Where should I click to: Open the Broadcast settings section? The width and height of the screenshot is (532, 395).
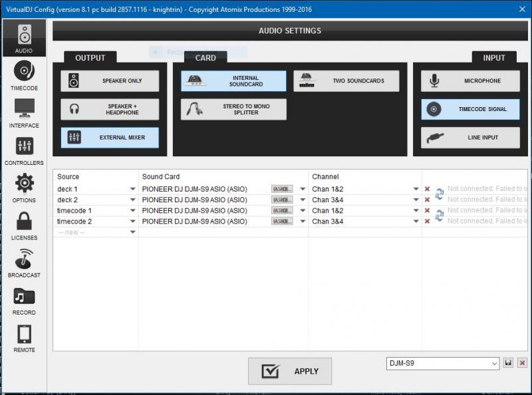[x=24, y=263]
